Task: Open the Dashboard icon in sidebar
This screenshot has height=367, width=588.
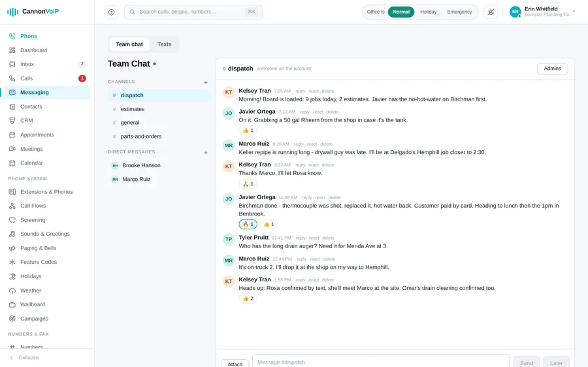Action: (12, 50)
